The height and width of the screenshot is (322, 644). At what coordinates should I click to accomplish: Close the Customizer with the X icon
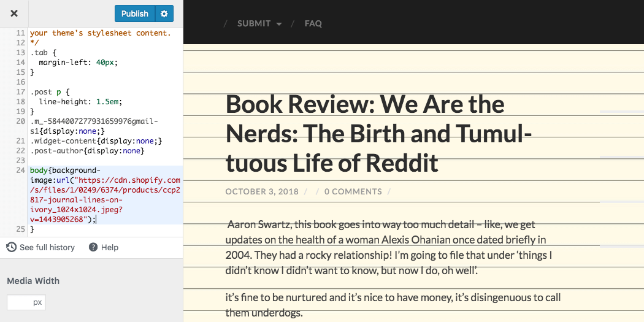tap(14, 13)
